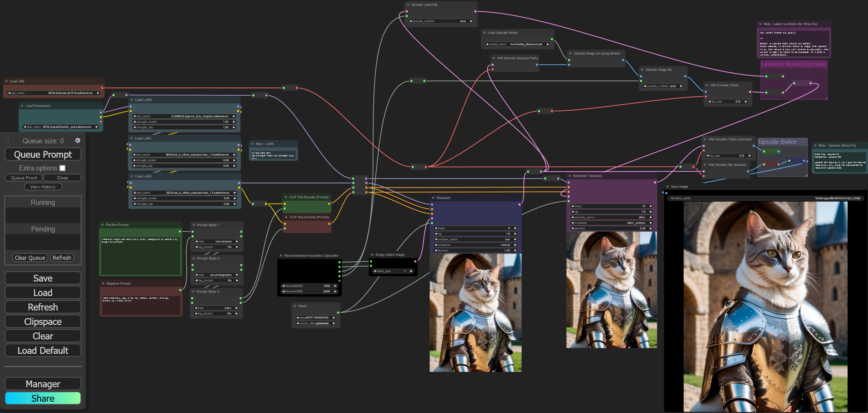This screenshot has width=868, height=413.
Task: Click the Share button
Action: point(43,399)
